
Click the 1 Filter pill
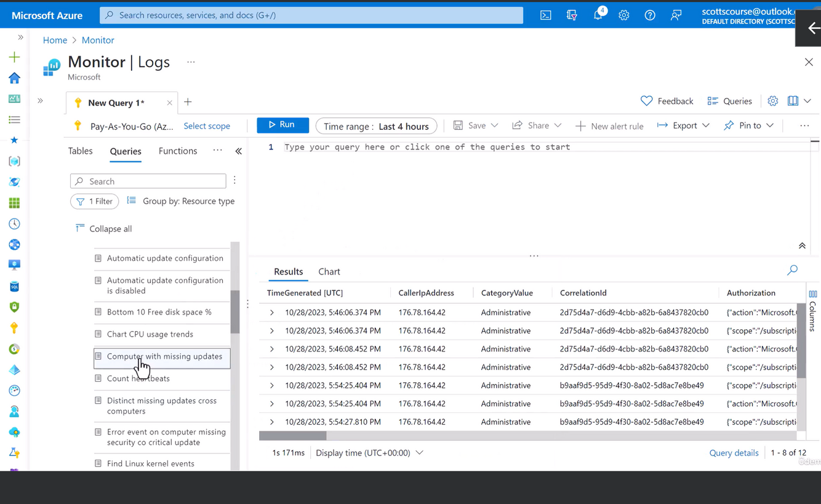coord(94,201)
